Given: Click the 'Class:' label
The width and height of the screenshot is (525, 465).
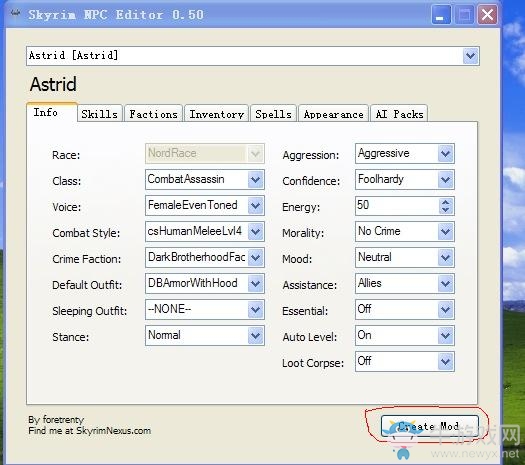Looking at the screenshot, I should (x=67, y=181).
